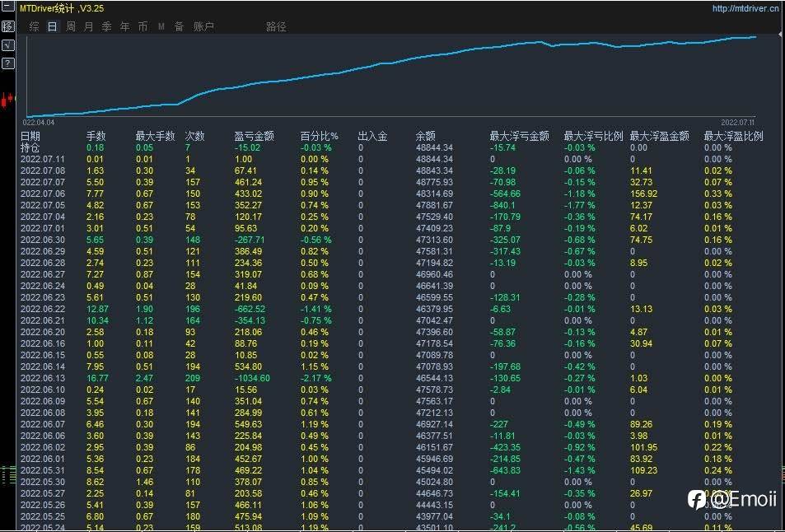Click trade count 209
The width and height of the screenshot is (785, 532).
(192, 378)
